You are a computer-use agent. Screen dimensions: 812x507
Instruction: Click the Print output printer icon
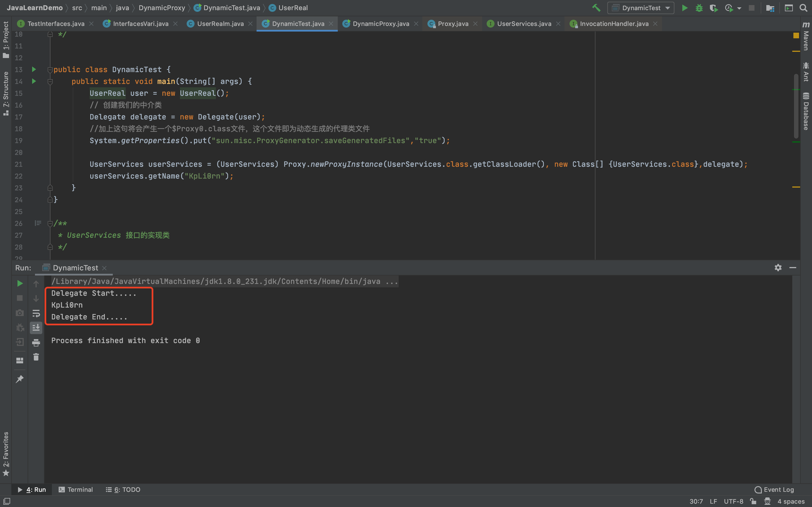pyautogui.click(x=36, y=342)
